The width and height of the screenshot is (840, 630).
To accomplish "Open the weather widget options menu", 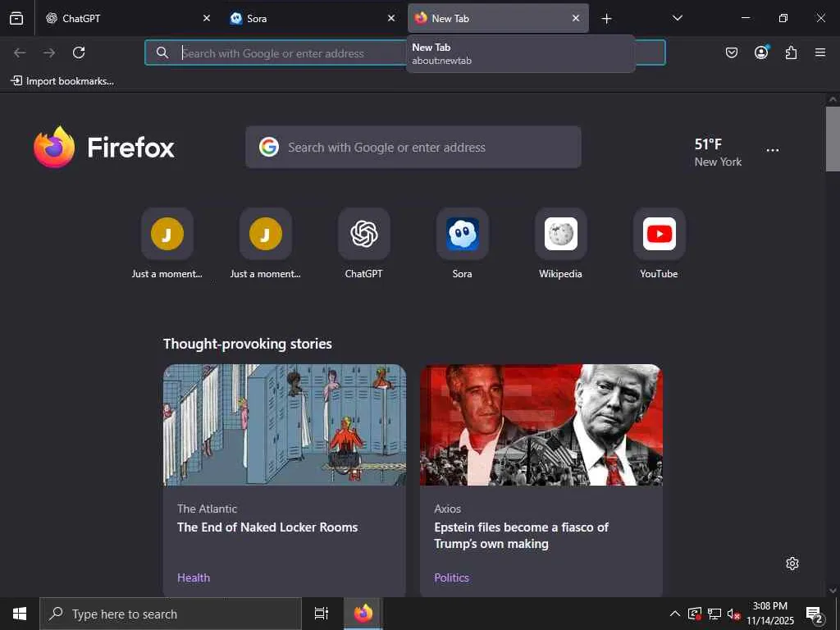I will tap(773, 151).
